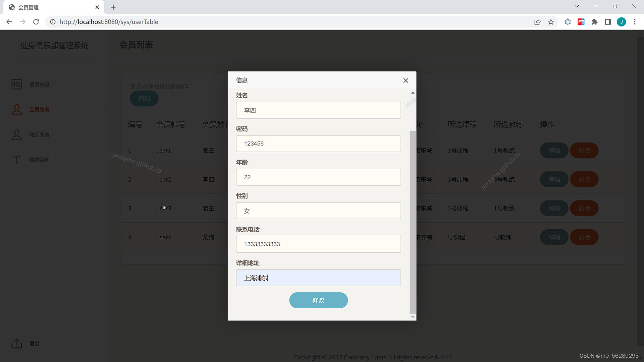
Task: Click the 退出 logout upload icon
Action: tap(17, 343)
